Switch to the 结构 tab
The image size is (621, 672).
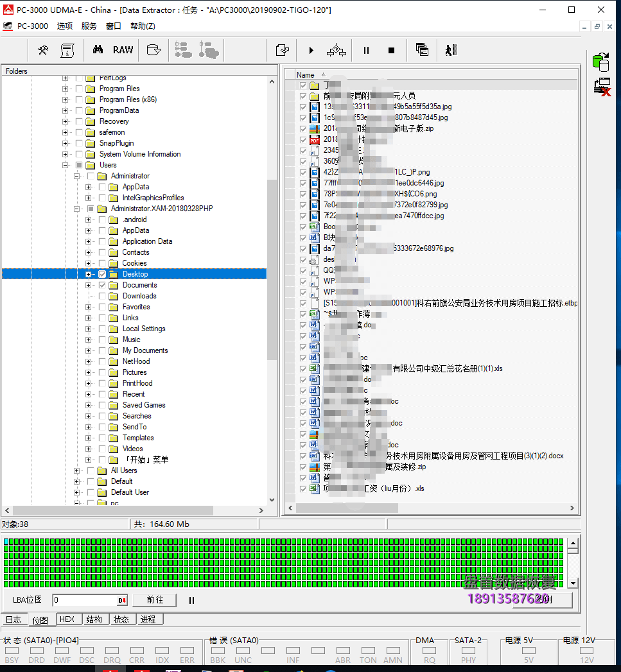click(94, 619)
